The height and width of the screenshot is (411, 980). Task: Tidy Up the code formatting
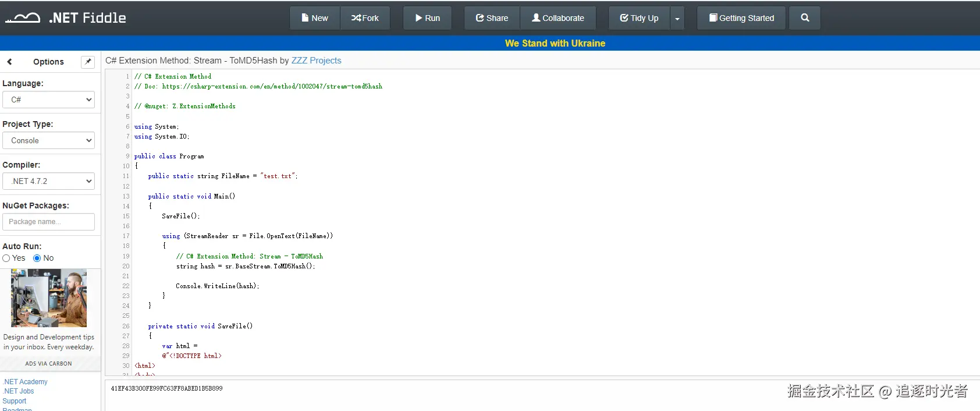pyautogui.click(x=640, y=18)
